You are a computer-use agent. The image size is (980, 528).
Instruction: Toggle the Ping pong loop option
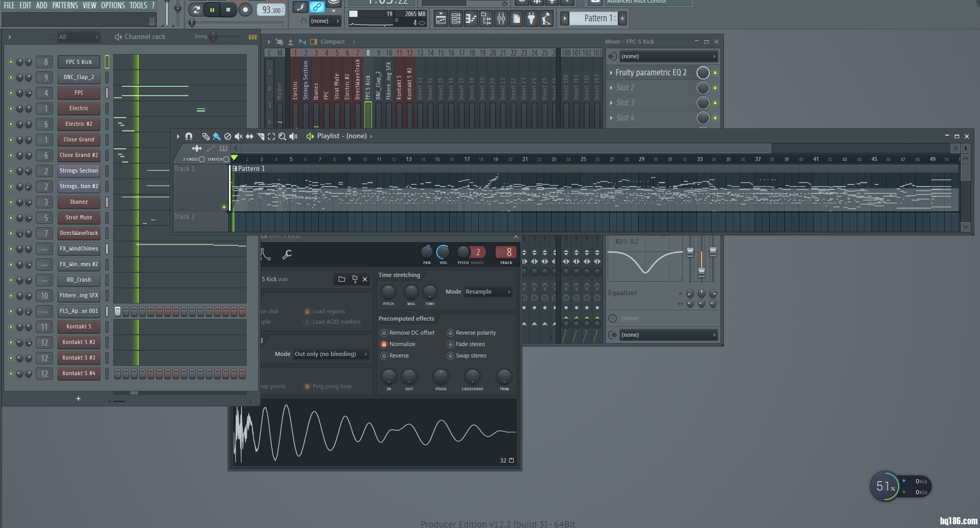307,386
